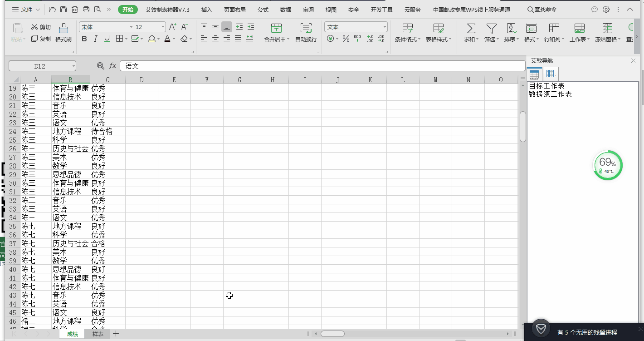This screenshot has width=644, height=341.
Task: Click the Merge and Center (合并居中) icon
Action: coord(276,28)
